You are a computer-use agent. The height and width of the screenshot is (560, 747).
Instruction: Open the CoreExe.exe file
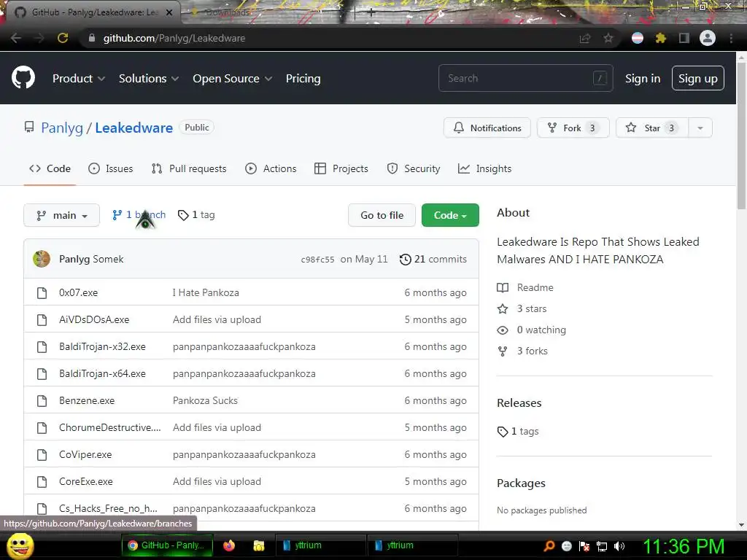click(86, 481)
